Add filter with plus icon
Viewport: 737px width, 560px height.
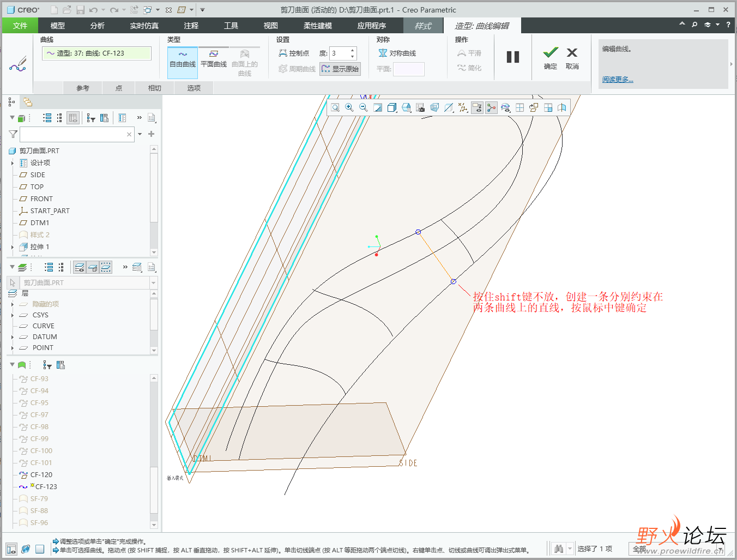[152, 134]
